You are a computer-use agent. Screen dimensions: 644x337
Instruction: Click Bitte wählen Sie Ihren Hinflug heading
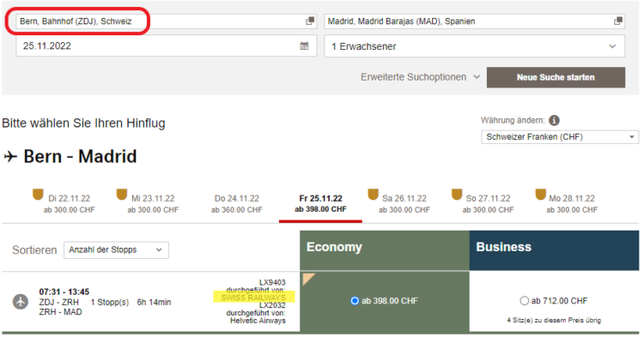(84, 123)
